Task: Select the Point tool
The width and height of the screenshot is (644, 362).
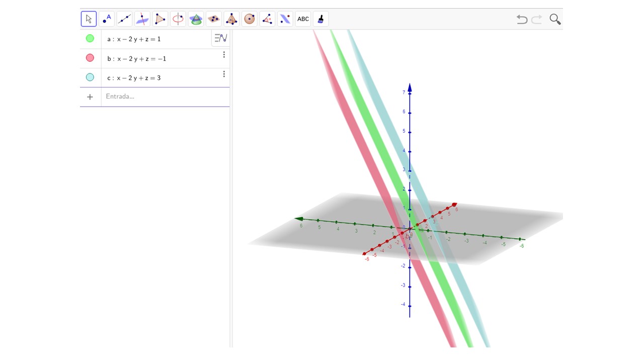Action: 107,19
